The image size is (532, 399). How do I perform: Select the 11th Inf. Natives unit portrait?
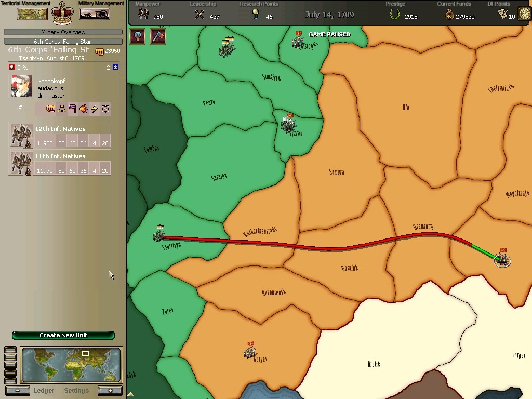(21, 163)
